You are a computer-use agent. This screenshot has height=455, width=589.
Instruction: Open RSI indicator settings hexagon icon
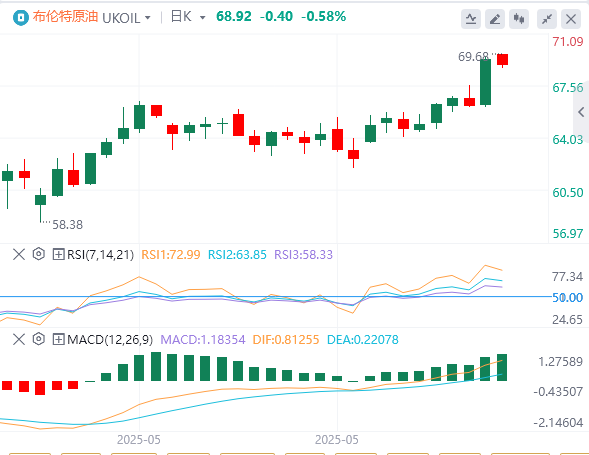point(38,254)
